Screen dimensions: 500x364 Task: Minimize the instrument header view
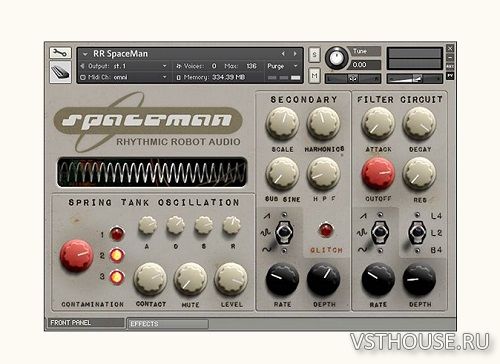click(x=450, y=58)
